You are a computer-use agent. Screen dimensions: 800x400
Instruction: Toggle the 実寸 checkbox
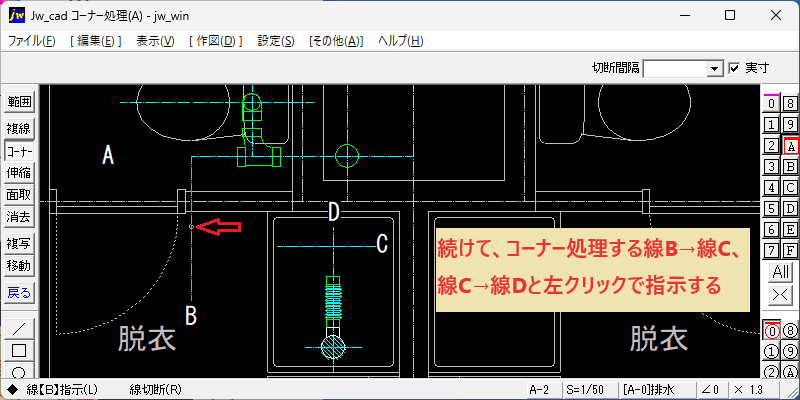[734, 68]
